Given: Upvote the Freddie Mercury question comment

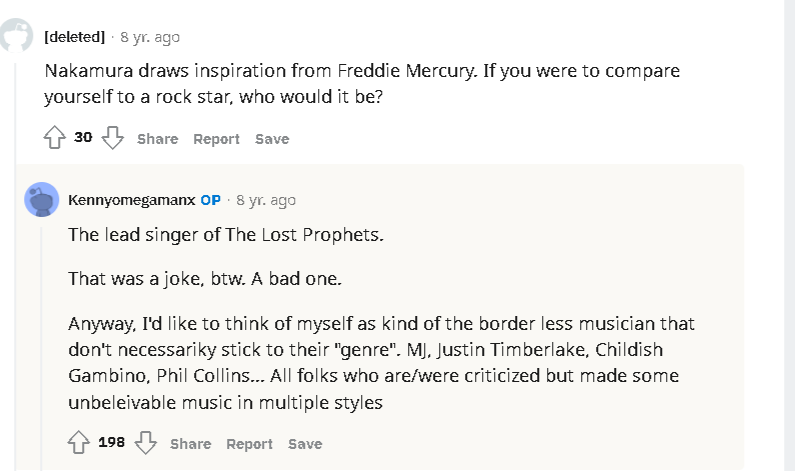Looking at the screenshot, I should point(54,138).
